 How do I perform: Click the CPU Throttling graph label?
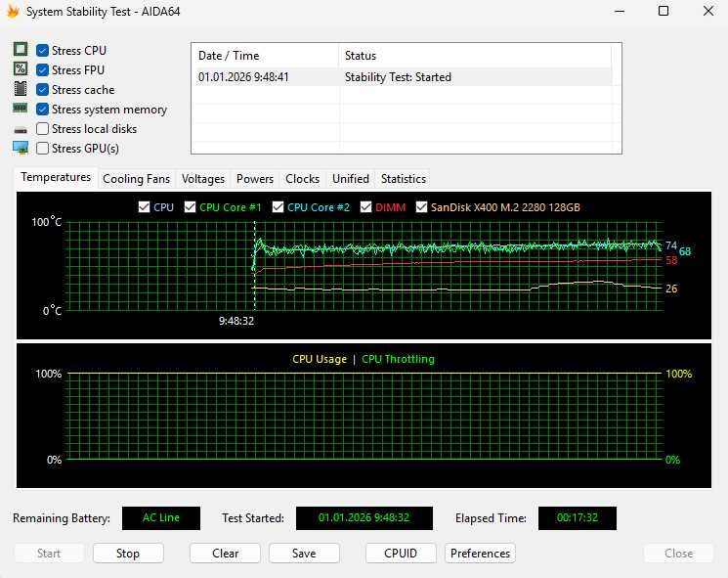pyautogui.click(x=398, y=359)
